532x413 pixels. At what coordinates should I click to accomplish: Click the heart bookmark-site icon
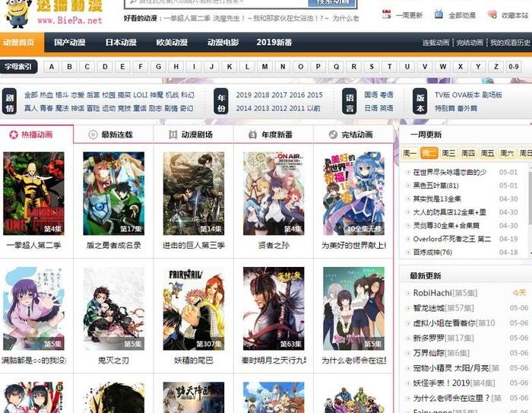pos(492,14)
